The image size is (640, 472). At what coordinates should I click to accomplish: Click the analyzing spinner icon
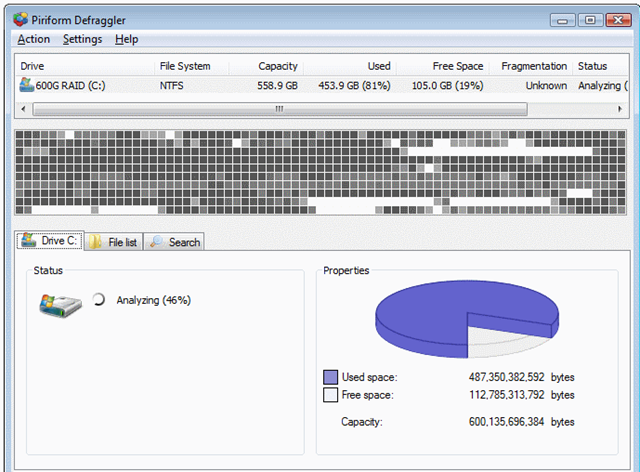click(98, 299)
